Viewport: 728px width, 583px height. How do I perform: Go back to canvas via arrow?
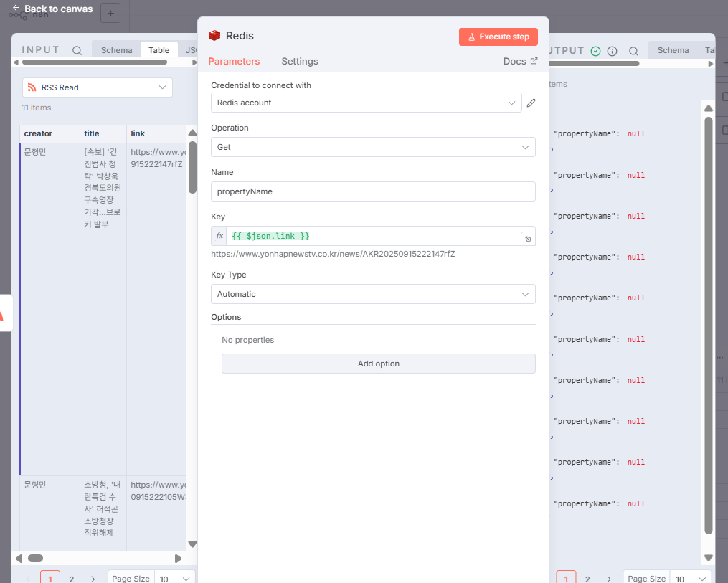pos(16,8)
